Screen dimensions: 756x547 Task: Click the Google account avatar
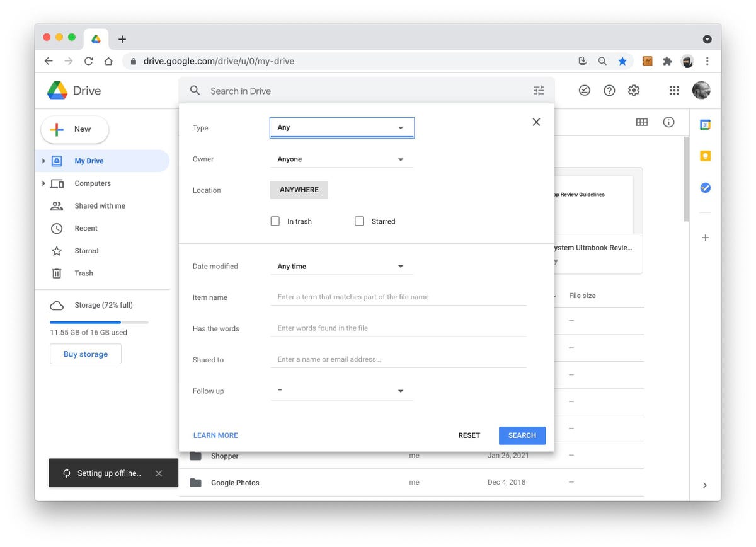[701, 91]
